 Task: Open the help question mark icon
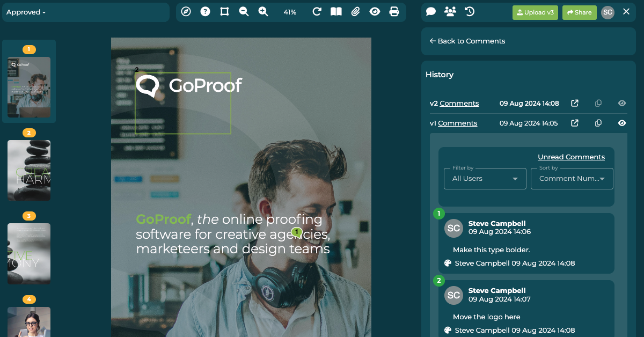click(205, 12)
